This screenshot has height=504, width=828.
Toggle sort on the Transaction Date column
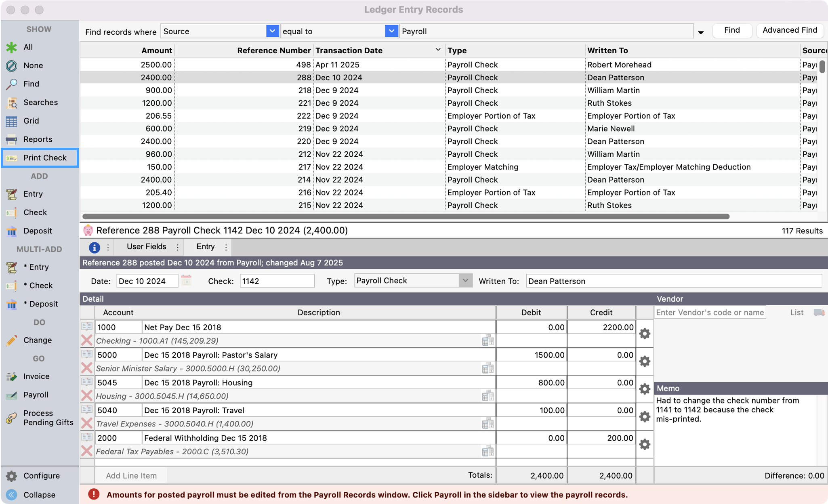437,50
